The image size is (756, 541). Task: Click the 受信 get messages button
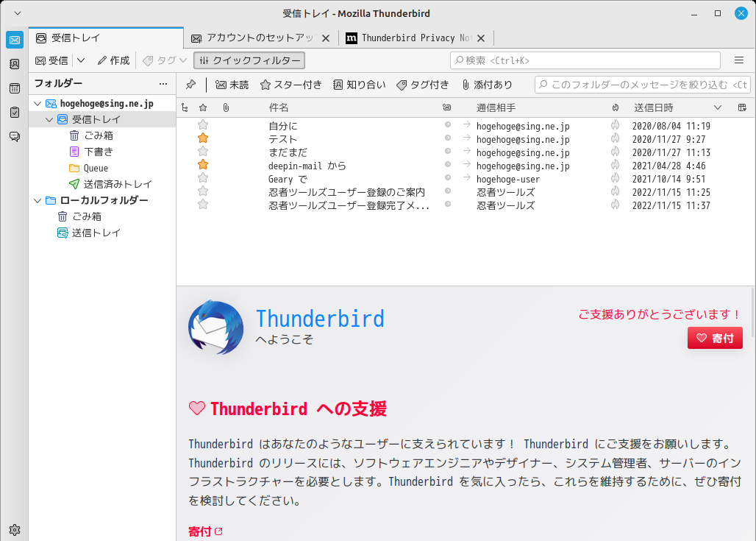(52, 60)
